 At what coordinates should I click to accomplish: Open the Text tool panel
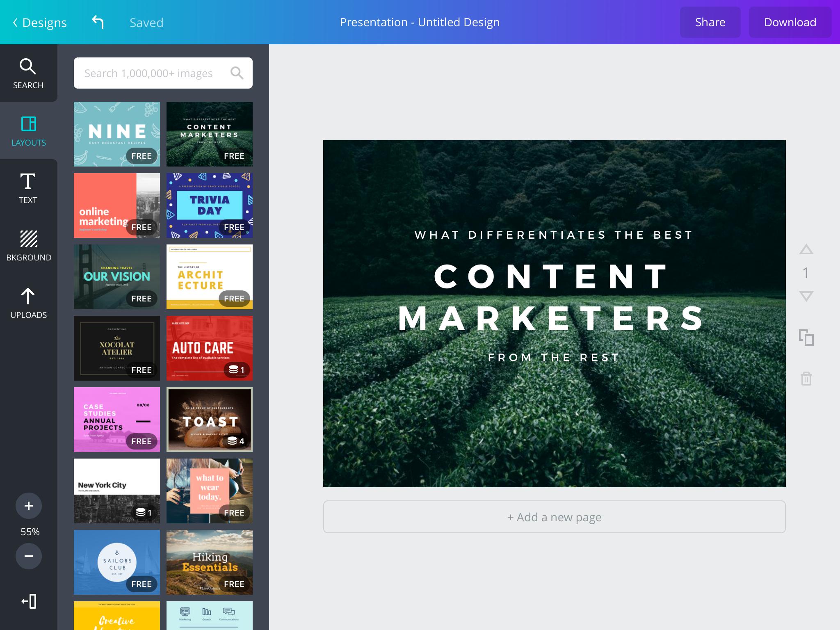[28, 188]
